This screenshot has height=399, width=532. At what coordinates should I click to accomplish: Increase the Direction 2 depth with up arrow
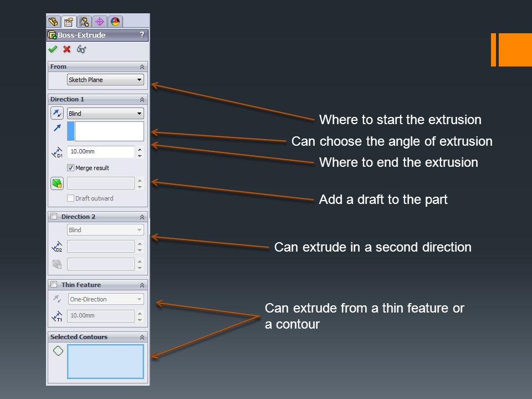140,244
